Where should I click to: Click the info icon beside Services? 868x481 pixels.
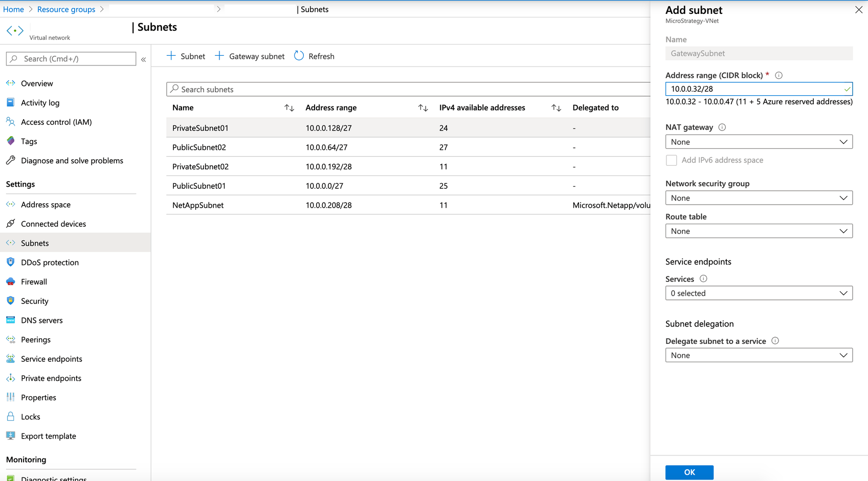(x=703, y=278)
